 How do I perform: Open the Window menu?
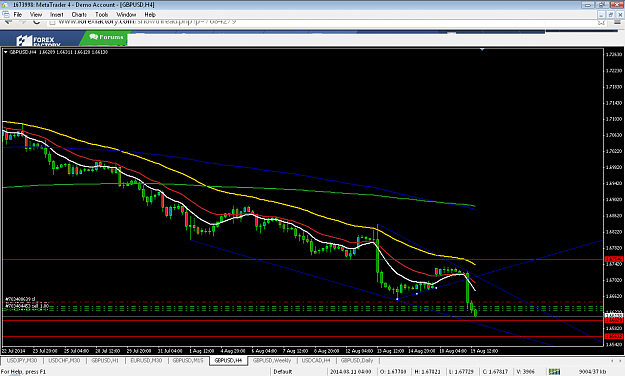126,14
